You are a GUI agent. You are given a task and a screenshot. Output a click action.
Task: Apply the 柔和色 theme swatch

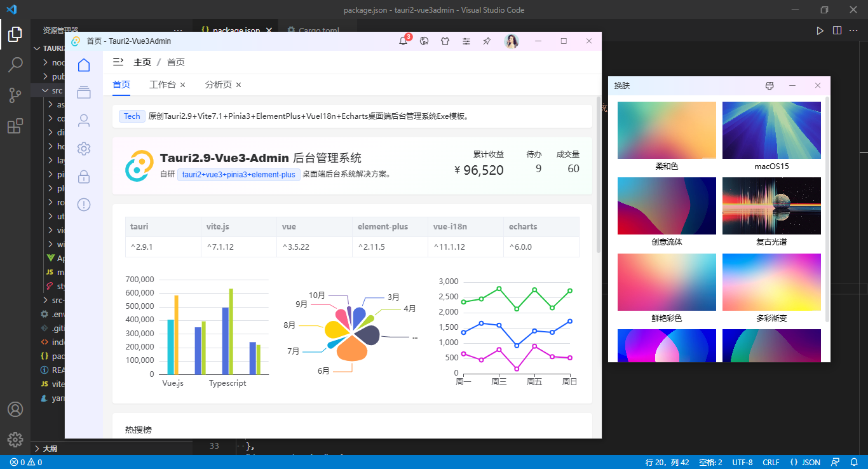[x=666, y=130]
